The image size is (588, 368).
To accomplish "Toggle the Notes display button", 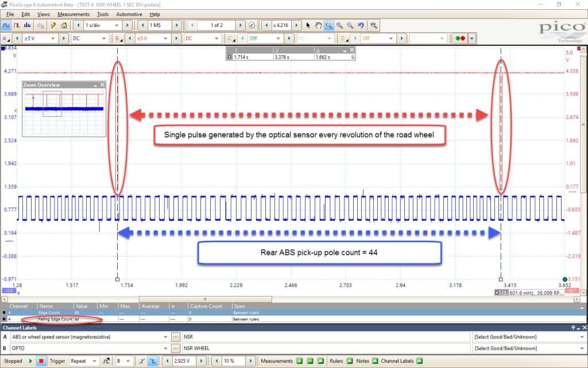I will (374, 361).
